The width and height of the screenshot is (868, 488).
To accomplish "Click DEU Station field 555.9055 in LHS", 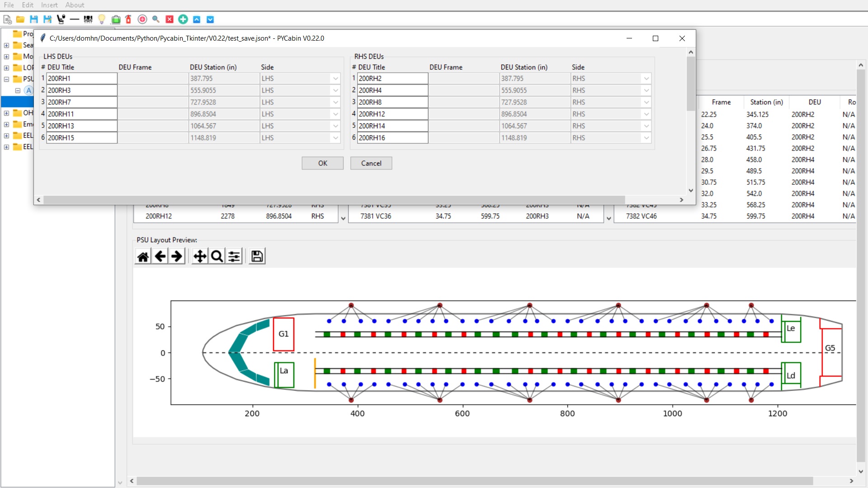I will click(x=224, y=90).
